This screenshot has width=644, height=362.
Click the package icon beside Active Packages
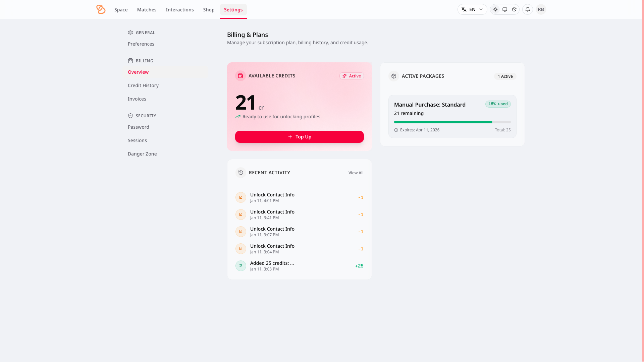tap(394, 76)
